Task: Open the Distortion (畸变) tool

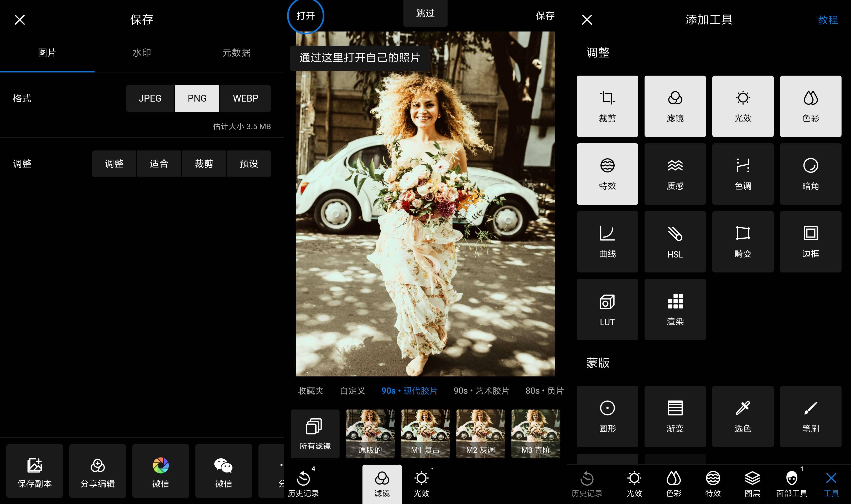Action: [743, 241]
